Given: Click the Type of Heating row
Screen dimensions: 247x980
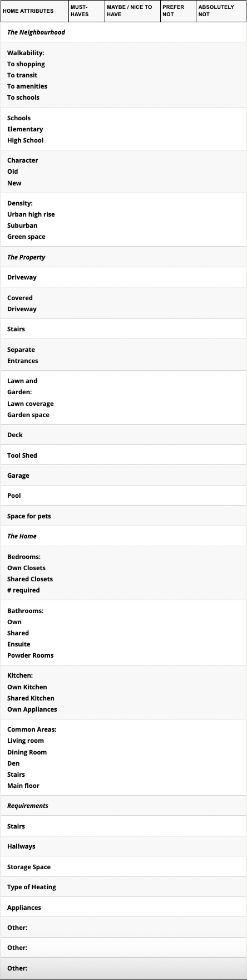Looking at the screenshot, I should 123,887.
